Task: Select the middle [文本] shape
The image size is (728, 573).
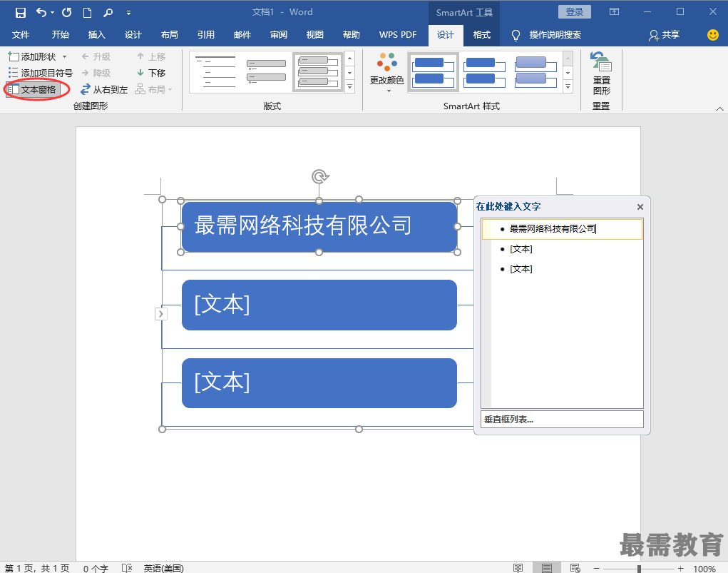Action: coord(319,305)
